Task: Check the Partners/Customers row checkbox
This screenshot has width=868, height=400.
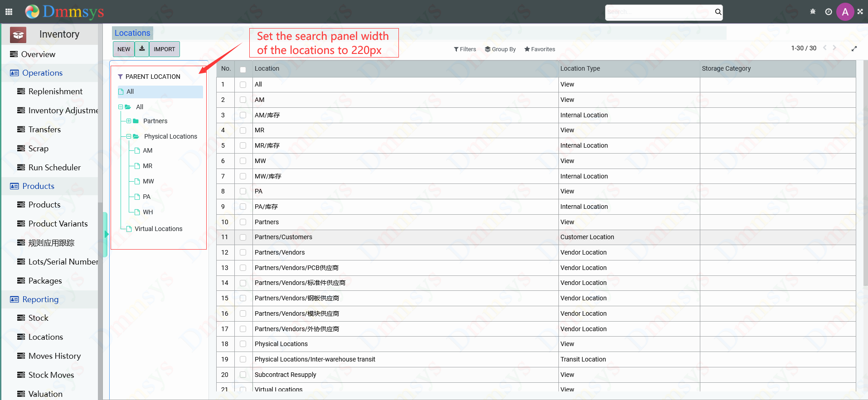Action: click(243, 237)
